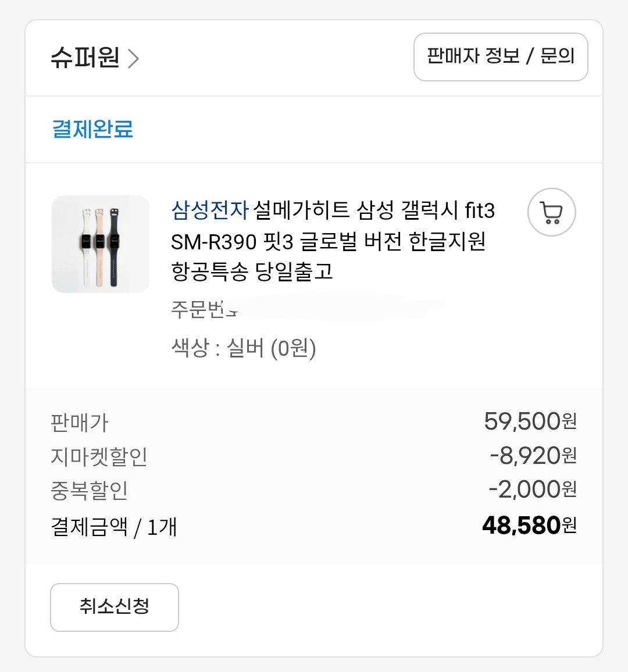Viewport: 628px width, 672px height.
Task: Click the 48,580원 total payment amount
Action: (x=529, y=526)
